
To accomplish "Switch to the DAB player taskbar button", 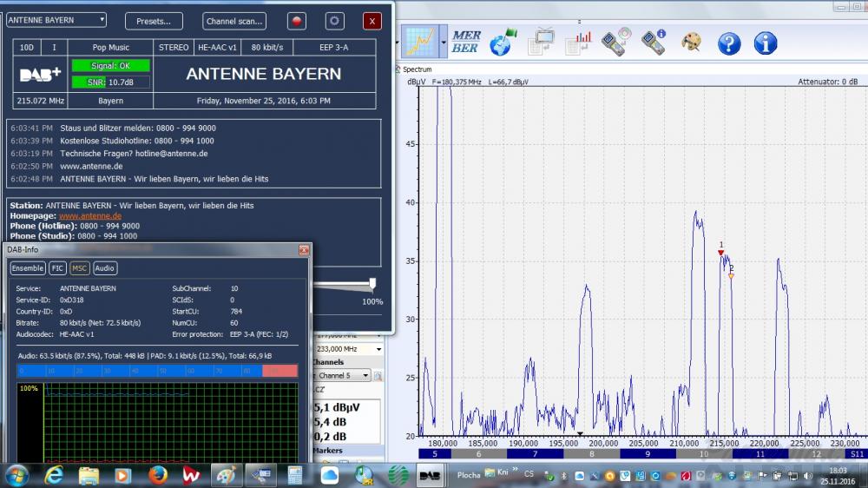I will [430, 476].
